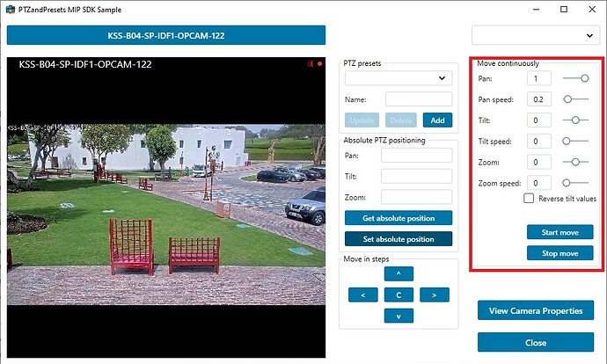This screenshot has height=364, width=607.
Task: Click the app icon in title bar
Action: coord(10,10)
